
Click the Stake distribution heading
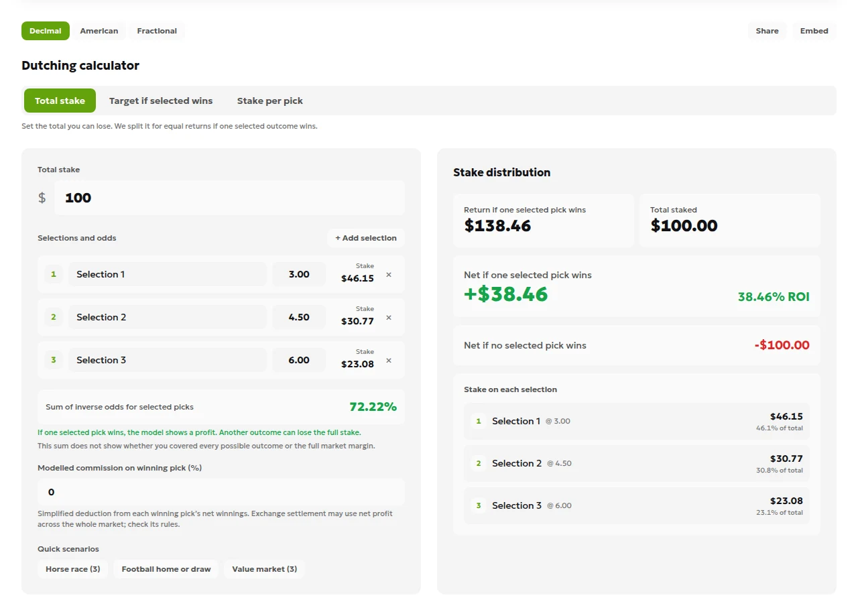[502, 172]
